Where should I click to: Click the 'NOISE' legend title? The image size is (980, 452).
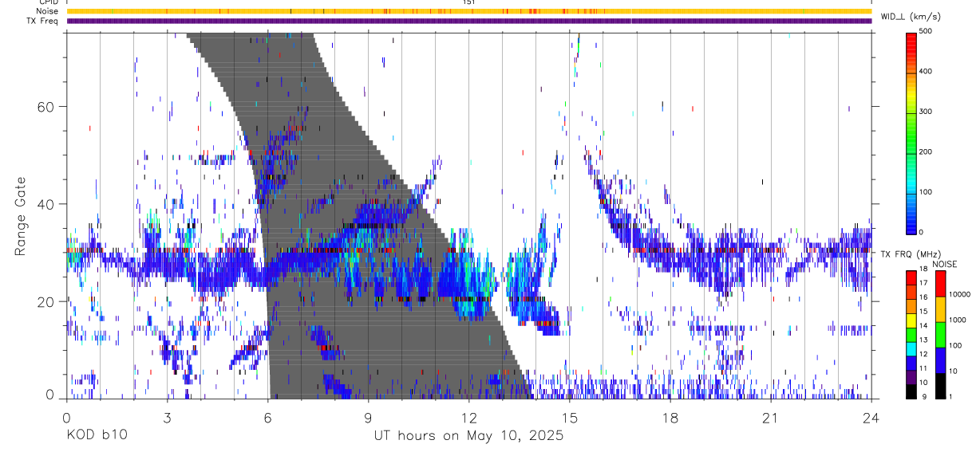coord(946,263)
